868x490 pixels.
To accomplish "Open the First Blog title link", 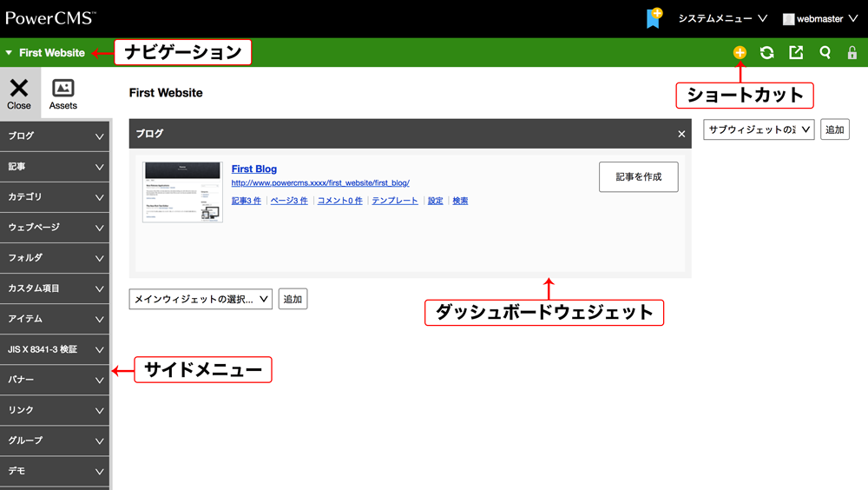I will (x=254, y=169).
